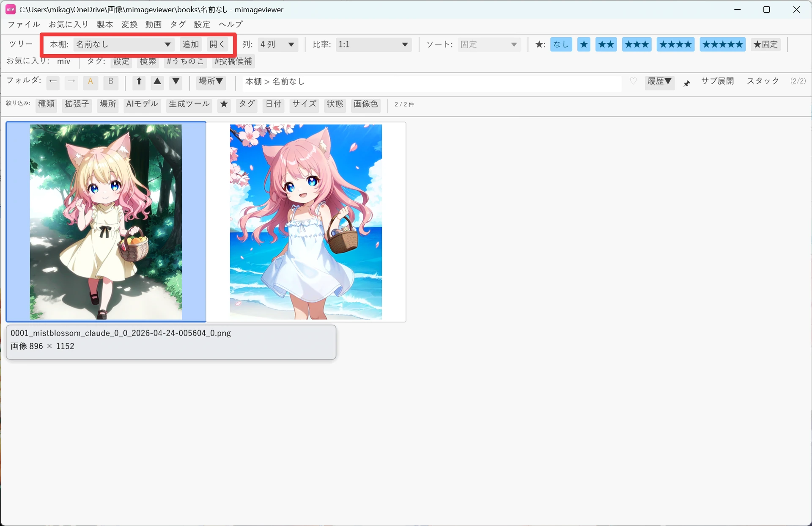Click the mimageviewer app icon in title bar
Image resolution: width=812 pixels, height=526 pixels.
coord(11,9)
